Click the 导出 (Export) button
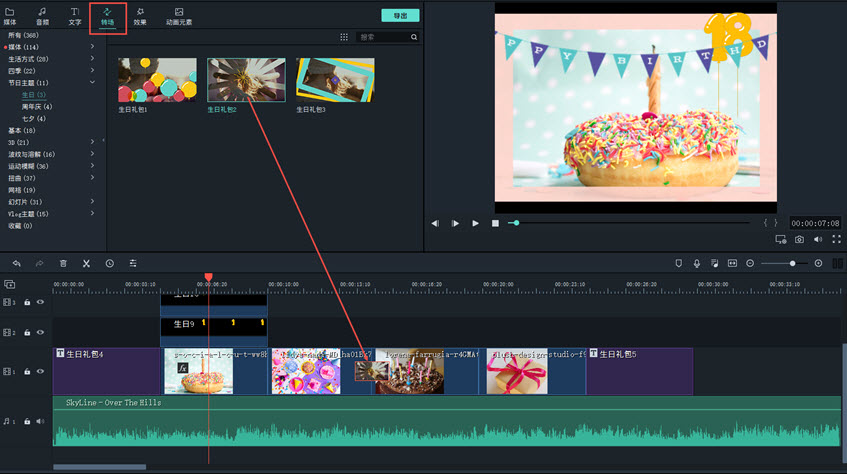Viewport: 847px width, 474px height. coord(400,16)
